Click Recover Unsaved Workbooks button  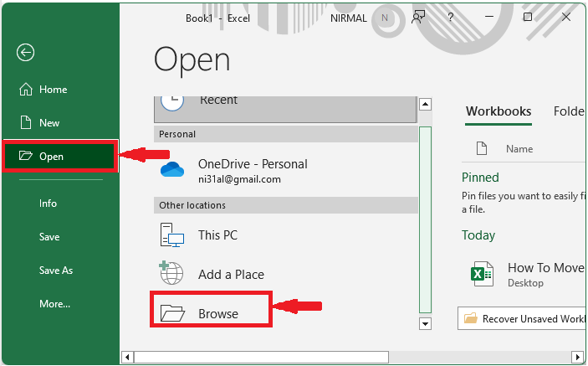tap(522, 318)
